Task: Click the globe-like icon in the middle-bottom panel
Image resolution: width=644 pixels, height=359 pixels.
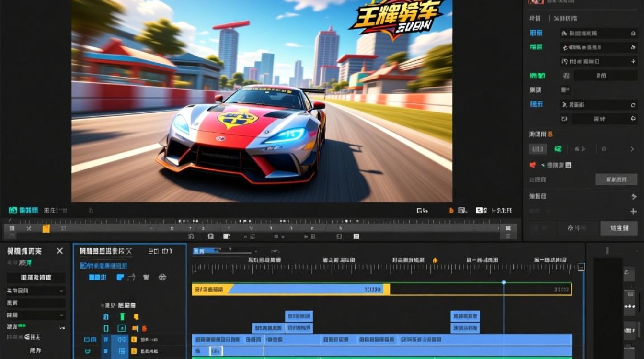Action: tap(162, 277)
